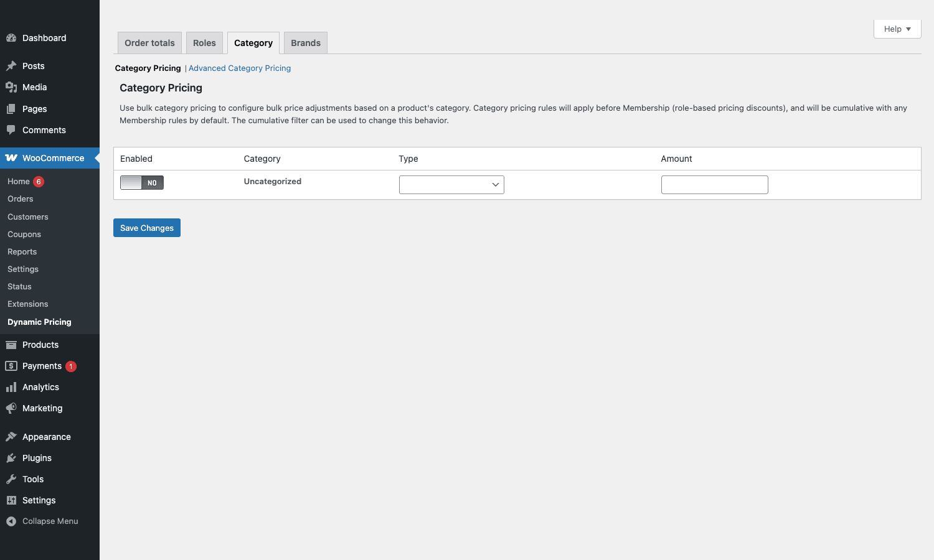Screen dimensions: 934x560
Task: Click the Category Pricing heading
Action: tap(161, 88)
